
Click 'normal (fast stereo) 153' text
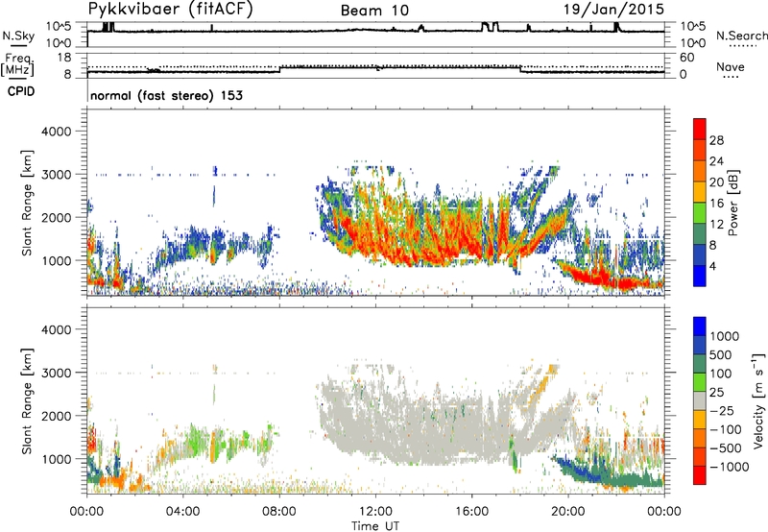click(166, 95)
